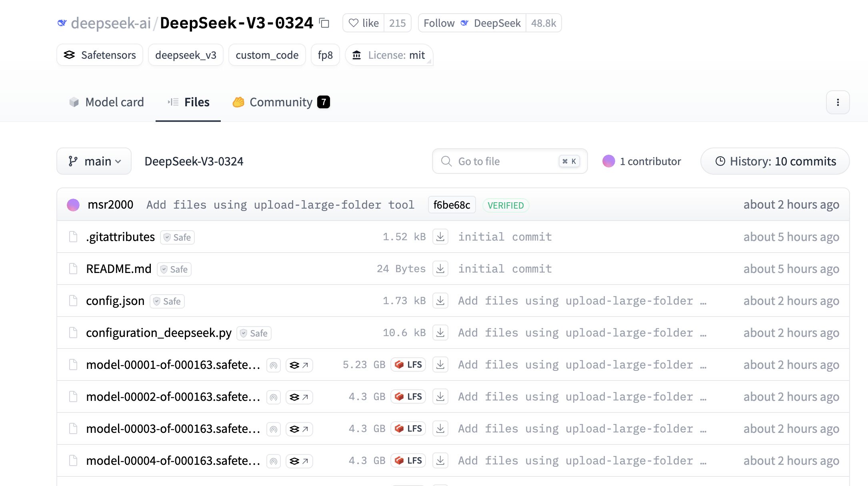
Task: Open commit hash f6be68c
Action: (452, 205)
